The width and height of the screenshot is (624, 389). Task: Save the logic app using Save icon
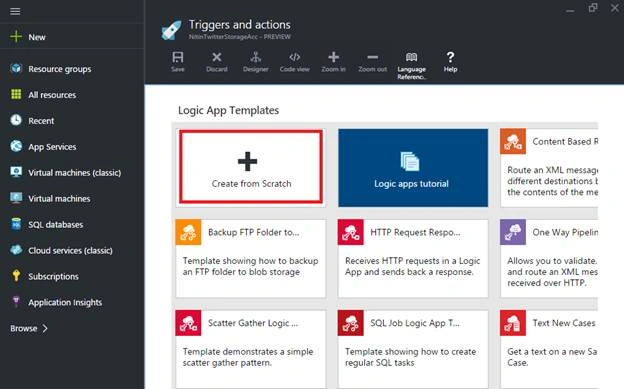pyautogui.click(x=177, y=57)
